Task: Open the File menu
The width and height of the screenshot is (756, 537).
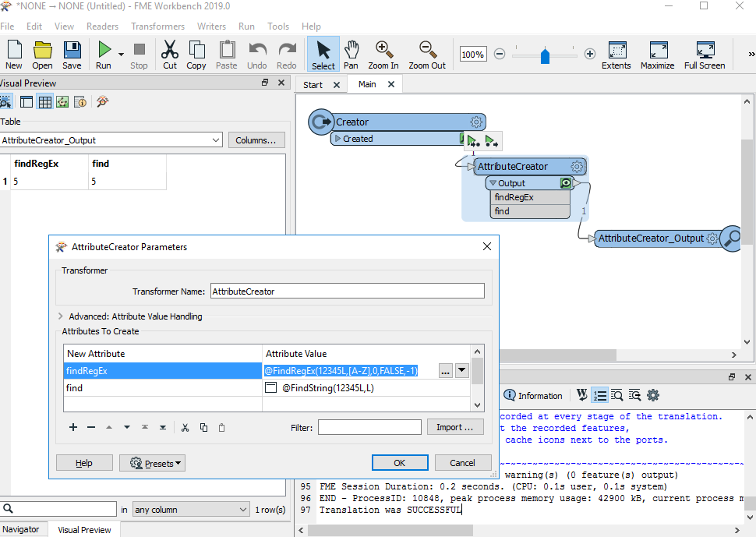Action: 7,26
